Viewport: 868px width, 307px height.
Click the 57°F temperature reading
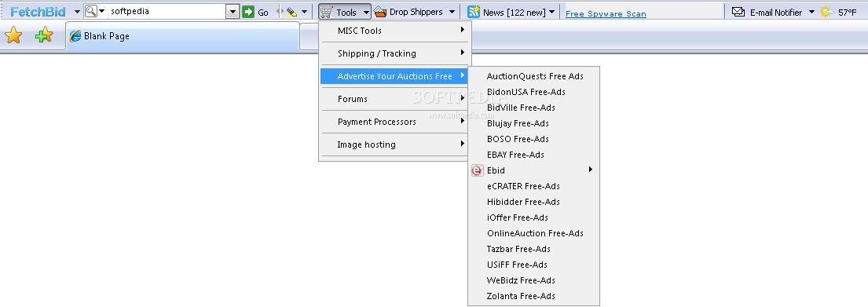coord(847,12)
